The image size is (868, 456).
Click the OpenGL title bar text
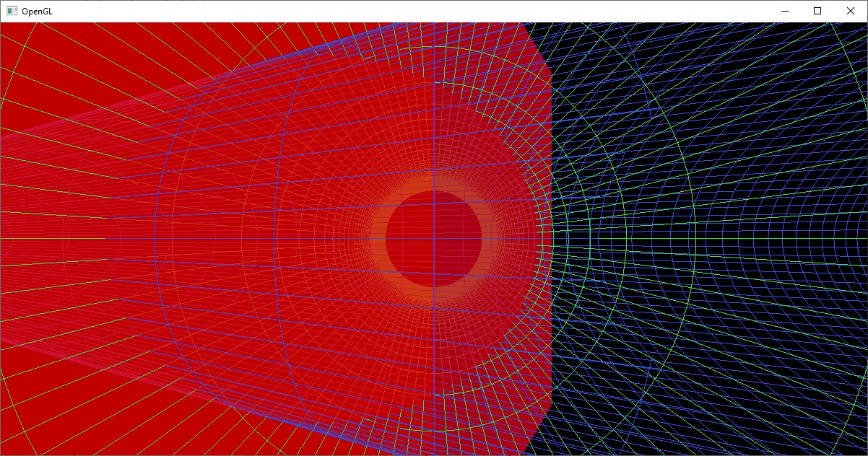pyautogui.click(x=37, y=12)
